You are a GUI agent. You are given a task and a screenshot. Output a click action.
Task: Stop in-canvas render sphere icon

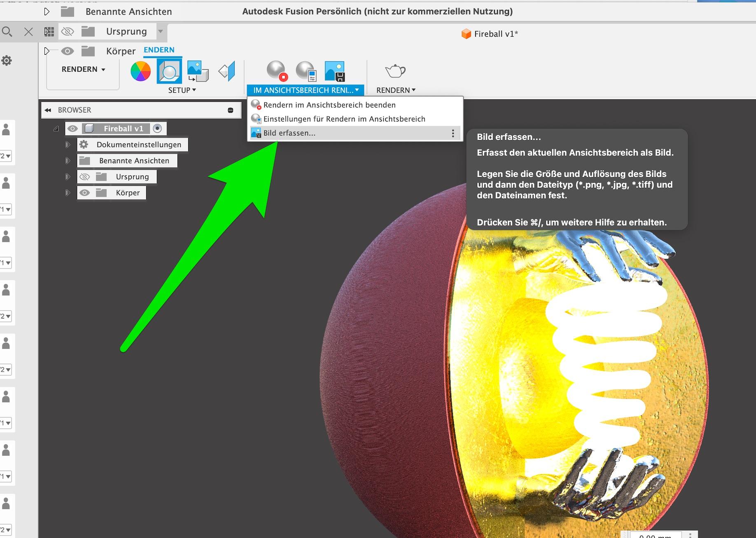277,71
